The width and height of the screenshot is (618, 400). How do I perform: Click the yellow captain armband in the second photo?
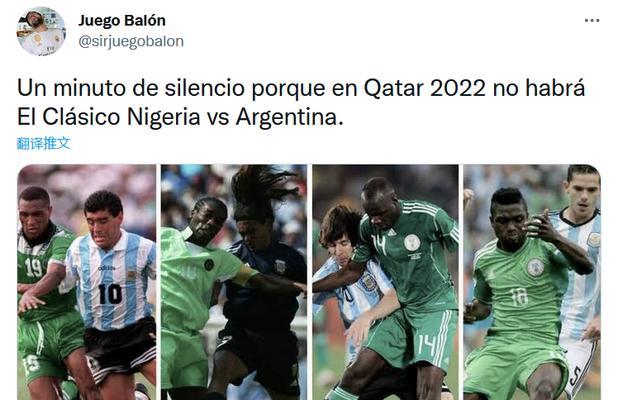pyautogui.click(x=245, y=275)
